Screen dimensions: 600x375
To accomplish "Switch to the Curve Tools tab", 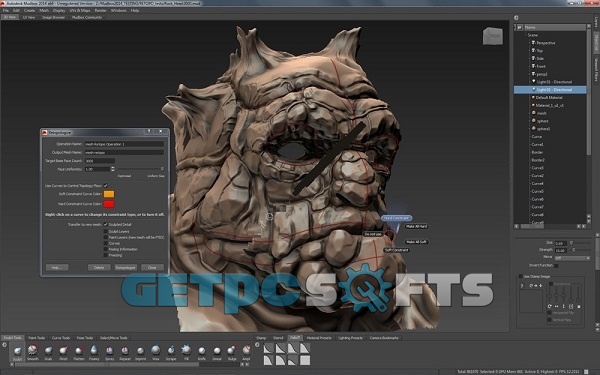I will pos(61,338).
